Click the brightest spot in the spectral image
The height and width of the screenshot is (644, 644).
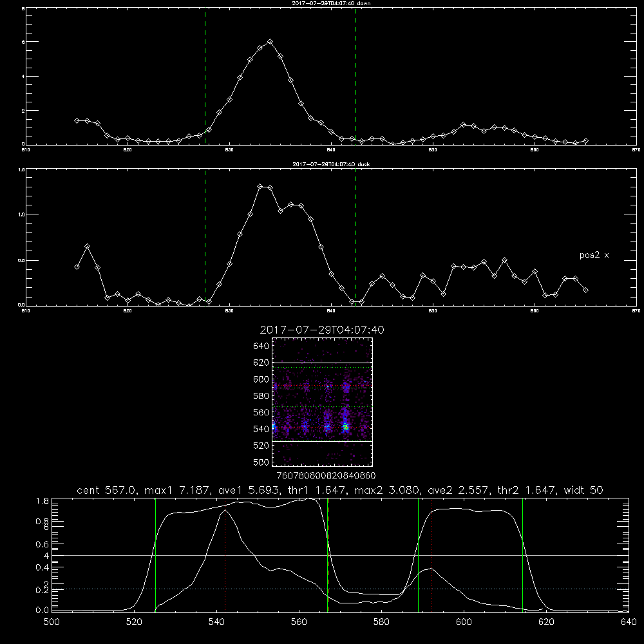pyautogui.click(x=346, y=428)
